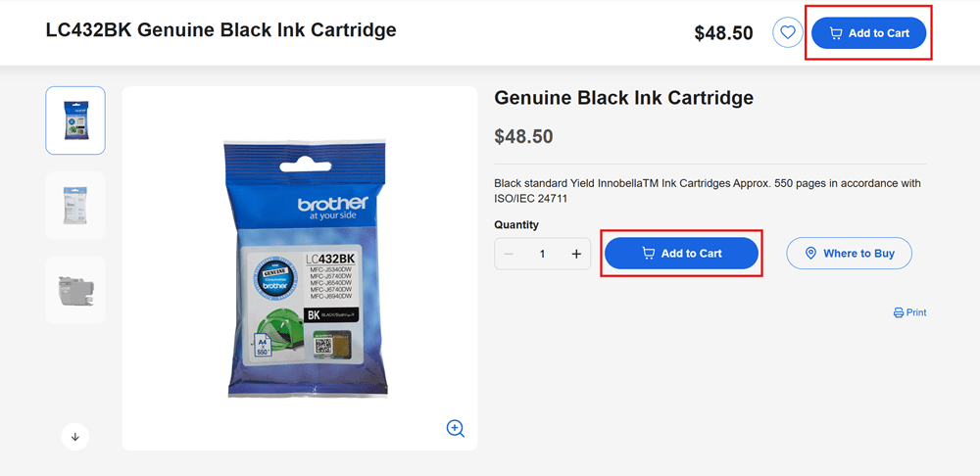
Task: Focus the quantity number field
Action: (x=542, y=254)
